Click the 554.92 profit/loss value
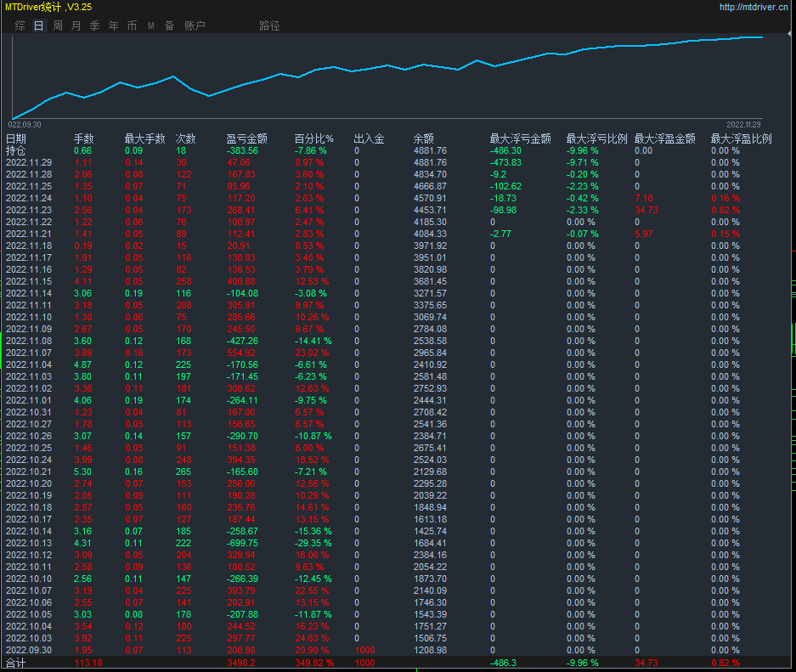The width and height of the screenshot is (796, 672). click(241, 353)
